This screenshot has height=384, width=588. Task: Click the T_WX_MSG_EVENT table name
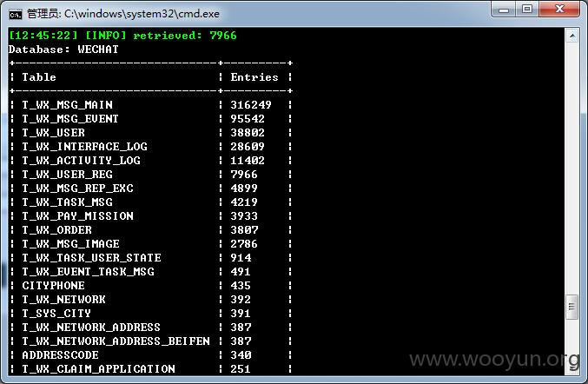pyautogui.click(x=70, y=119)
